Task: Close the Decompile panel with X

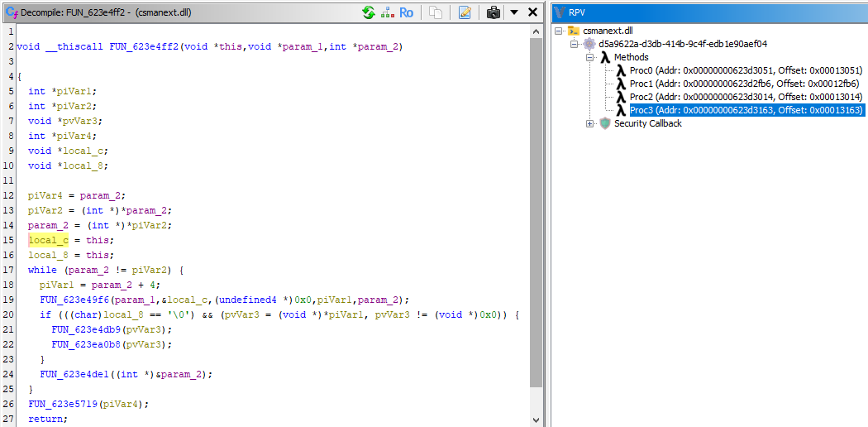Action: [x=532, y=12]
